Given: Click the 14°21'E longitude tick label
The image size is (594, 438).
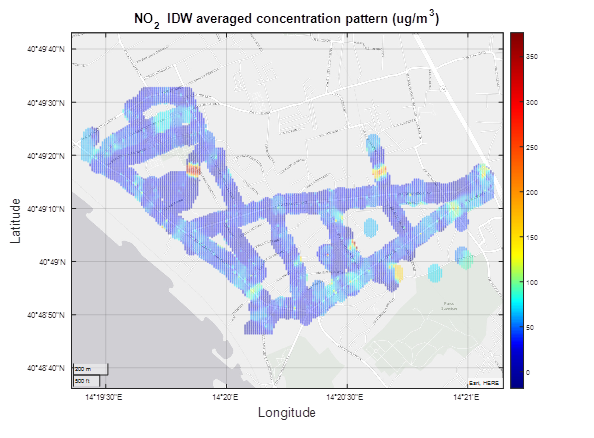Looking at the screenshot, I should point(466,397).
